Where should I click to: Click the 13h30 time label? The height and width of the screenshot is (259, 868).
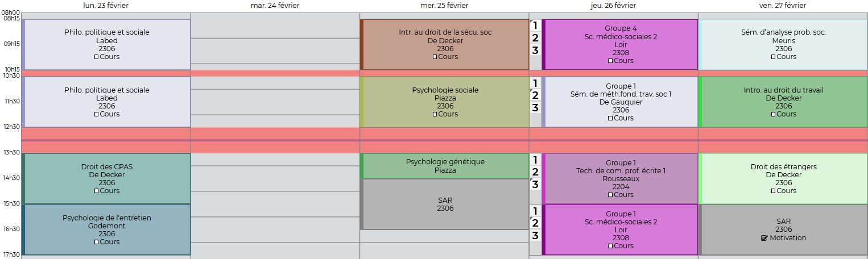click(x=11, y=152)
